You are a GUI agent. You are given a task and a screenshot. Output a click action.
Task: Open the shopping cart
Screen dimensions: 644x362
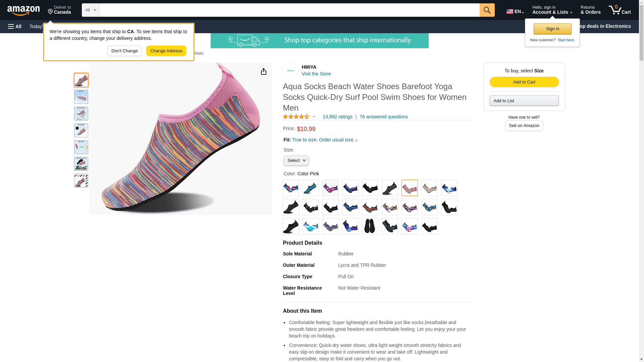coord(620,10)
